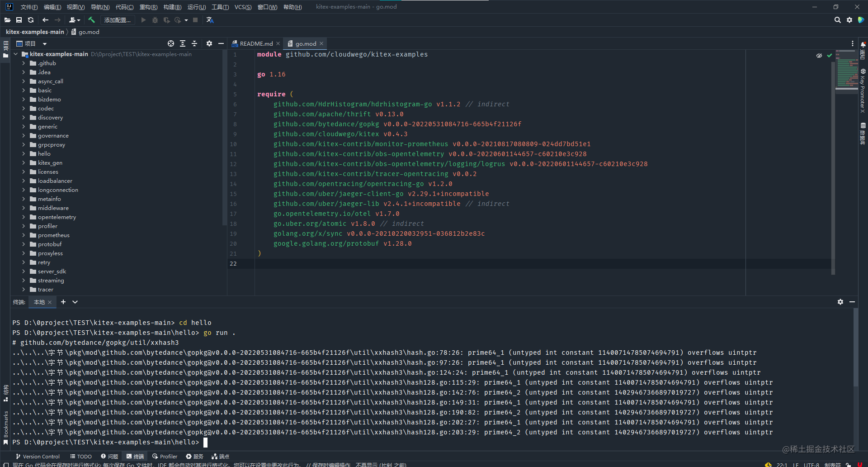Viewport: 868px width, 467px height.
Task: Open the Profiler tool window
Action: 165,456
